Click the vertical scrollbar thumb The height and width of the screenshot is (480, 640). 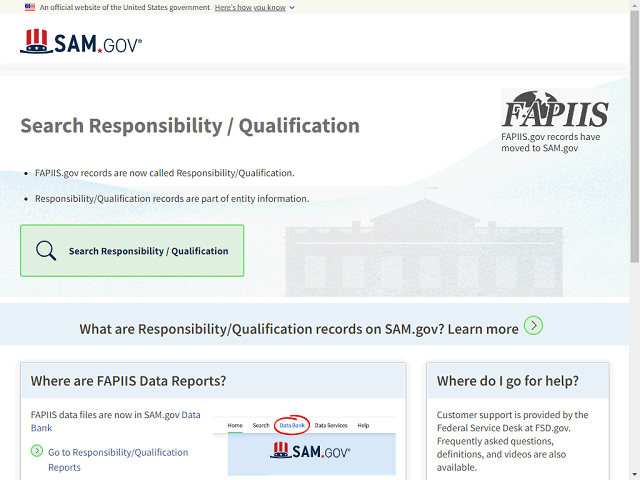(x=635, y=136)
